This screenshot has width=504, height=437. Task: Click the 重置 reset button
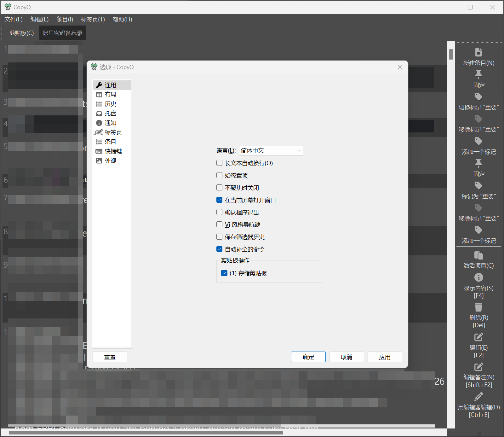110,357
